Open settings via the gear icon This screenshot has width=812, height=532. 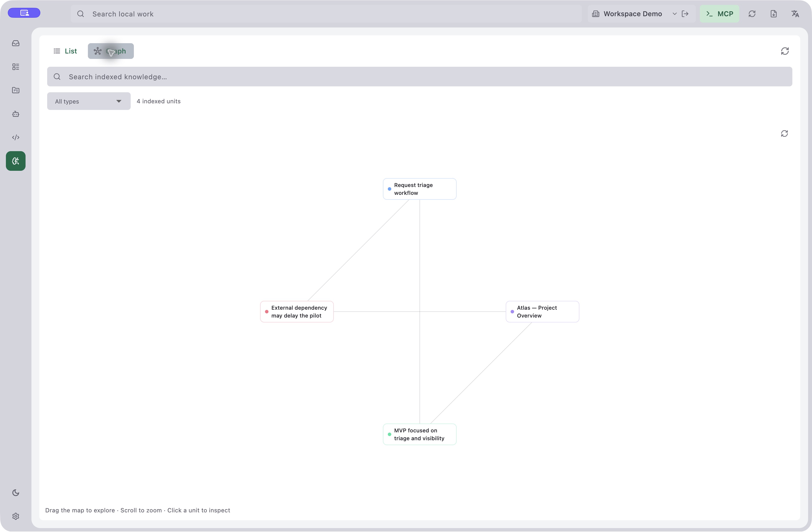[16, 516]
